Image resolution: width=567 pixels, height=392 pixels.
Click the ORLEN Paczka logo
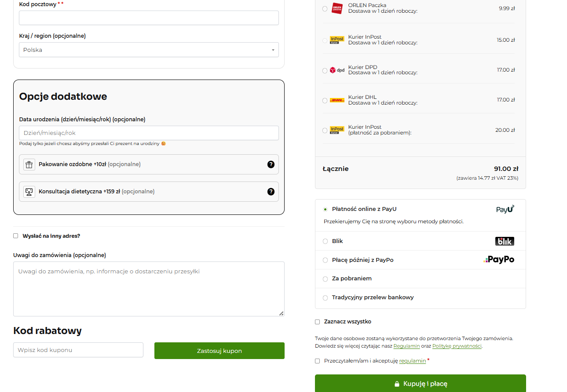[x=337, y=8]
